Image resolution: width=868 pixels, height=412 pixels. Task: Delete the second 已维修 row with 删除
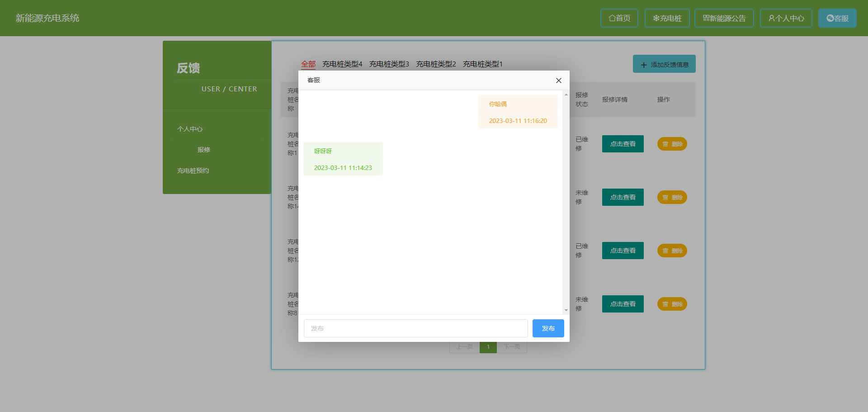click(x=672, y=251)
